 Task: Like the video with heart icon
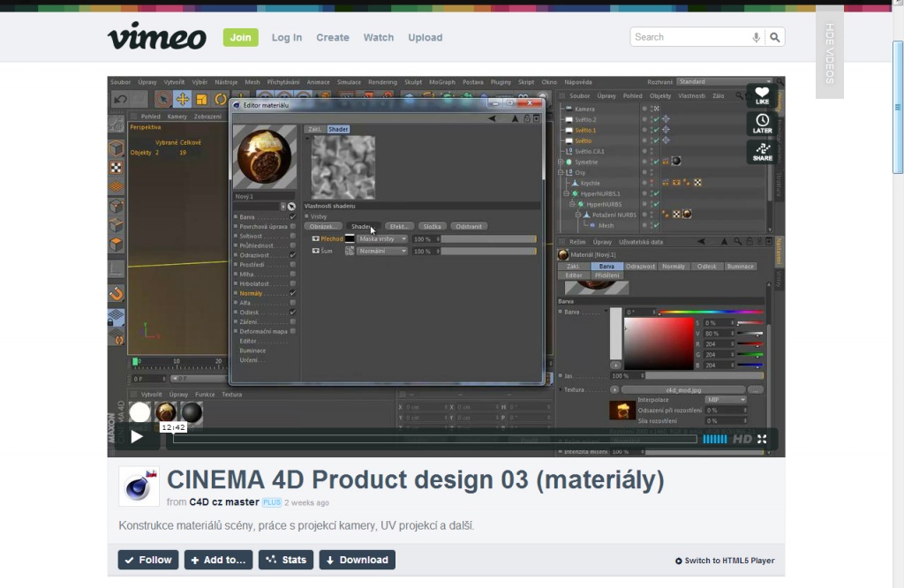tap(762, 95)
